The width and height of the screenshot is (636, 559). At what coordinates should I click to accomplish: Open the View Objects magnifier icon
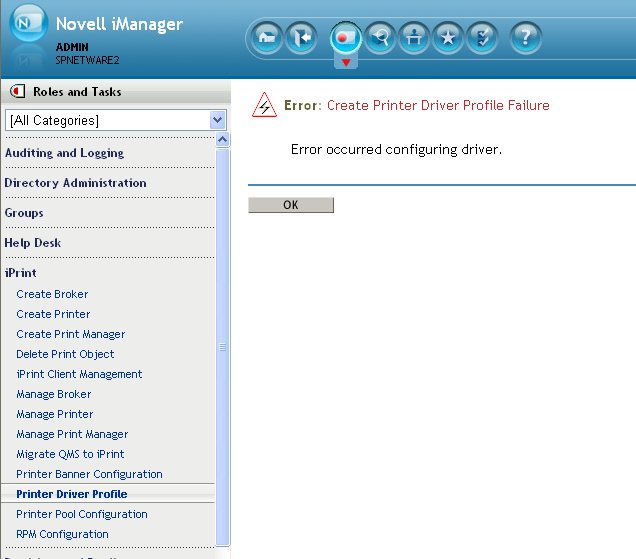(380, 38)
